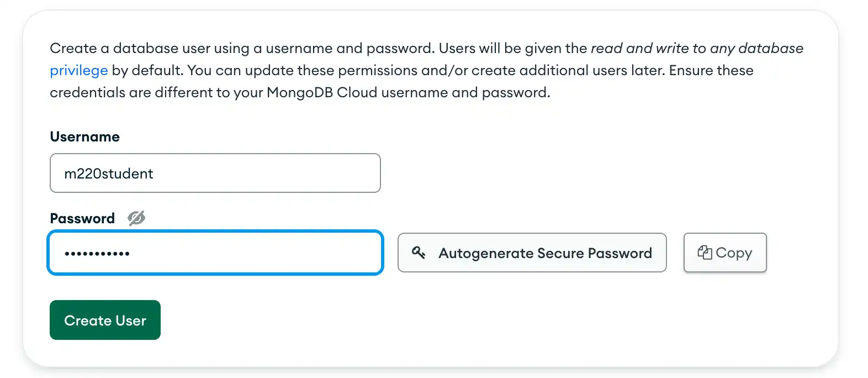Click the m220student text in the username box

point(109,174)
